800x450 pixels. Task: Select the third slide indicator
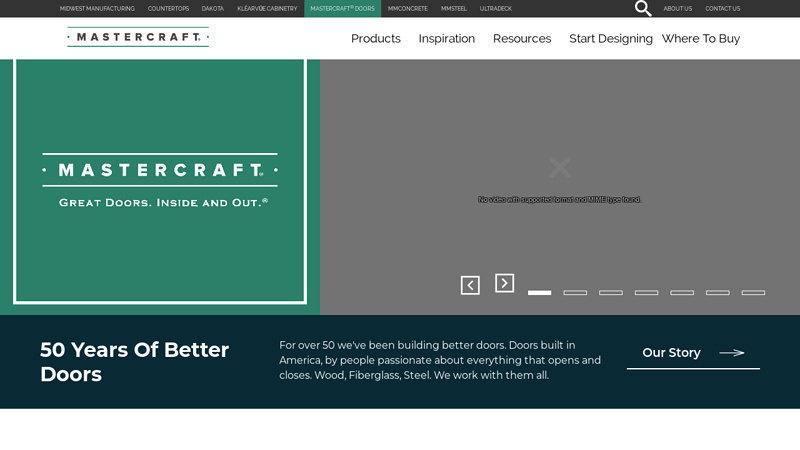pos(611,292)
